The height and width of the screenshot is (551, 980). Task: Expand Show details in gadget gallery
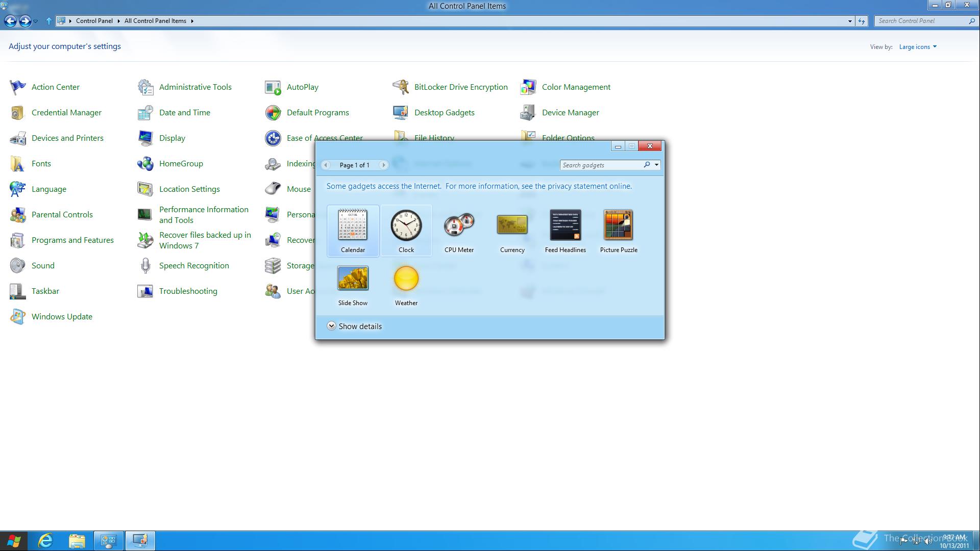tap(354, 327)
